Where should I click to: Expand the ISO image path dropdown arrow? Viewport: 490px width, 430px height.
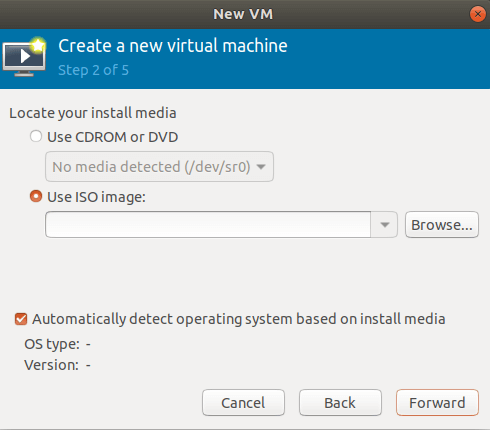385,225
